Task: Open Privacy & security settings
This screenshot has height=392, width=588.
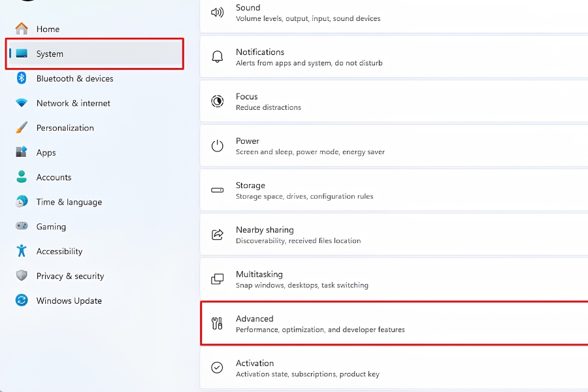Action: [x=95, y=276]
